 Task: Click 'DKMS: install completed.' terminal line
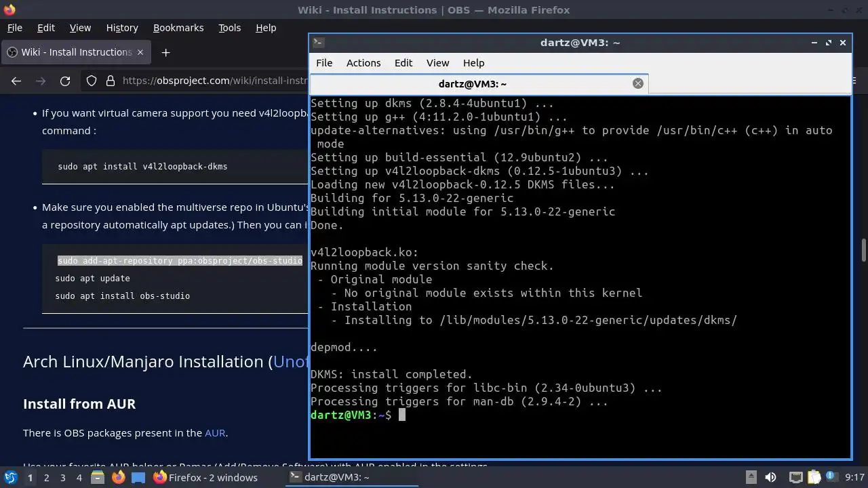391,374
